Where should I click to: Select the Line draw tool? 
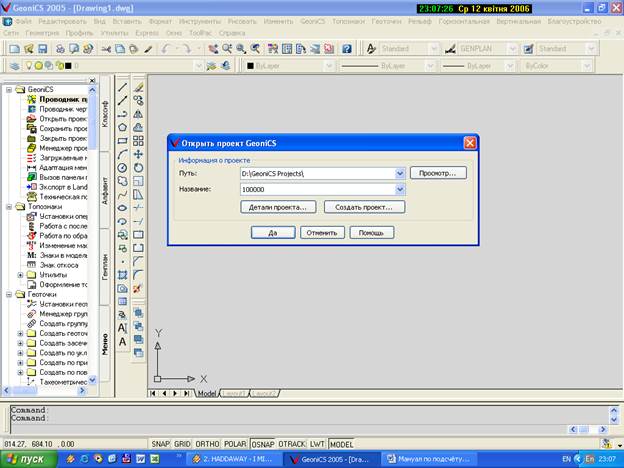[x=123, y=87]
